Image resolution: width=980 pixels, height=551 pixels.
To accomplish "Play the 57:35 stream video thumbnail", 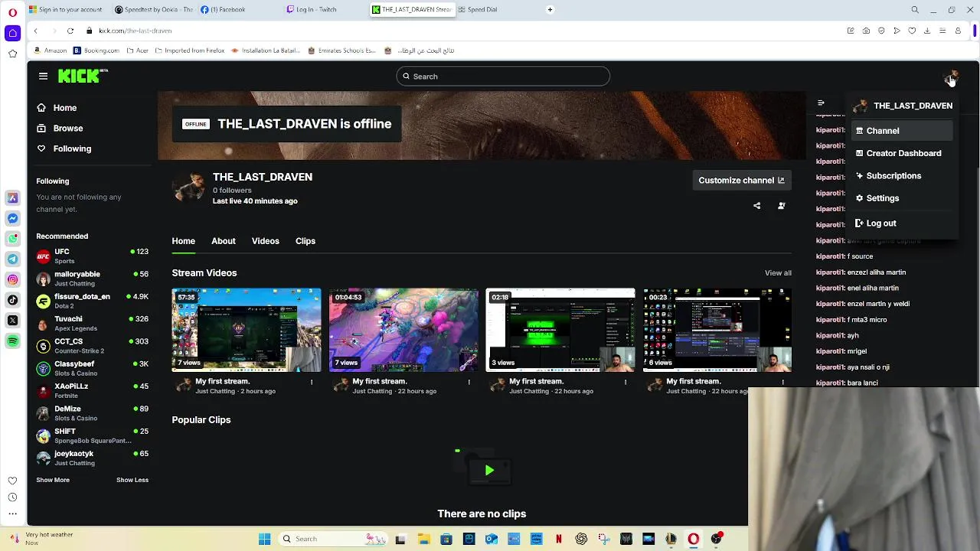I will [247, 330].
